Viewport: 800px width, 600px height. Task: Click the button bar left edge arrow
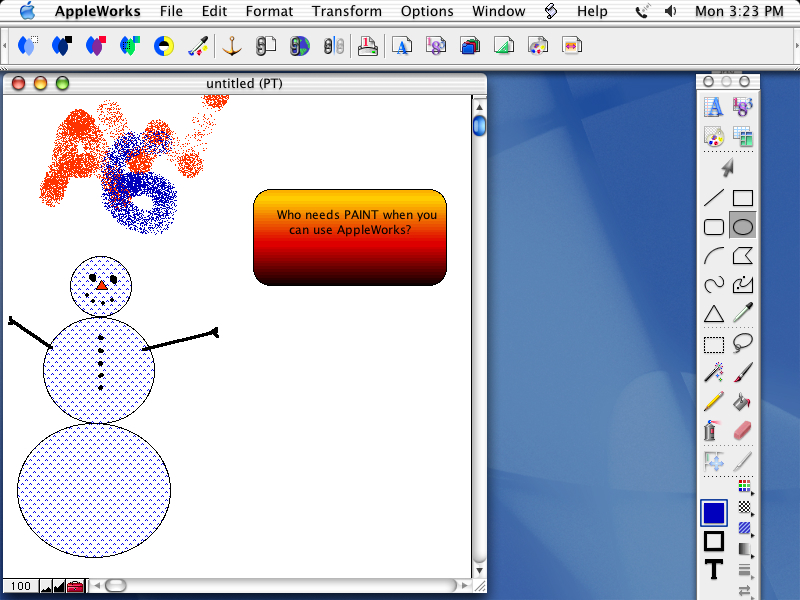pos(4,46)
